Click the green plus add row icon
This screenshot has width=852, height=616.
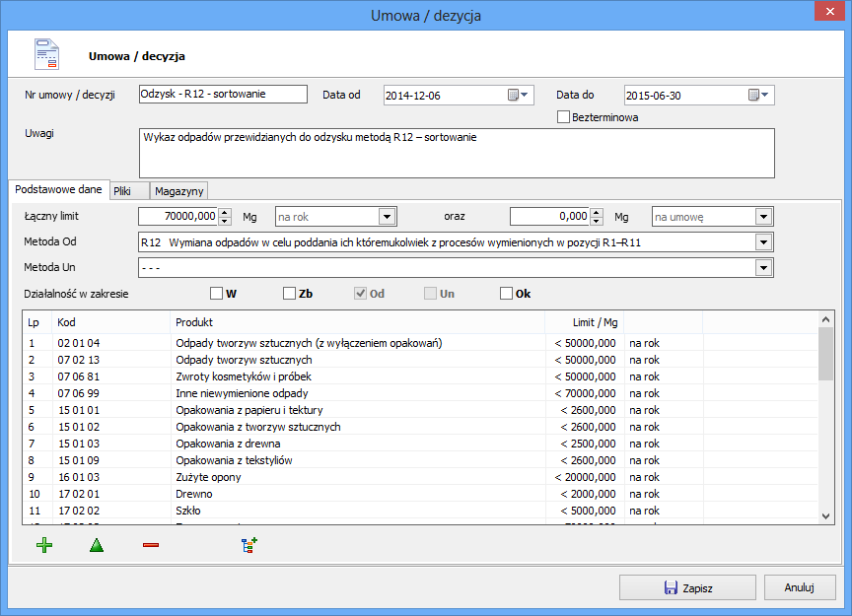43,545
